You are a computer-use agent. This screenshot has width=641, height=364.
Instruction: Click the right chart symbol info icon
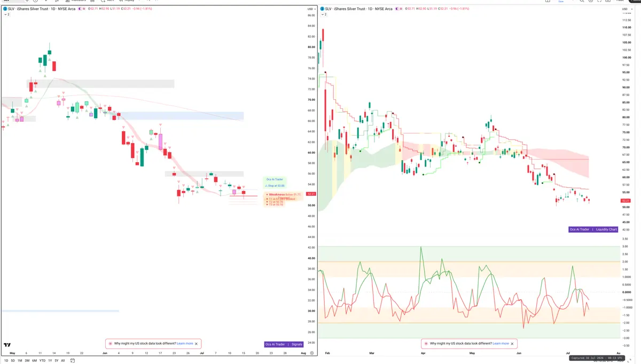point(321,9)
